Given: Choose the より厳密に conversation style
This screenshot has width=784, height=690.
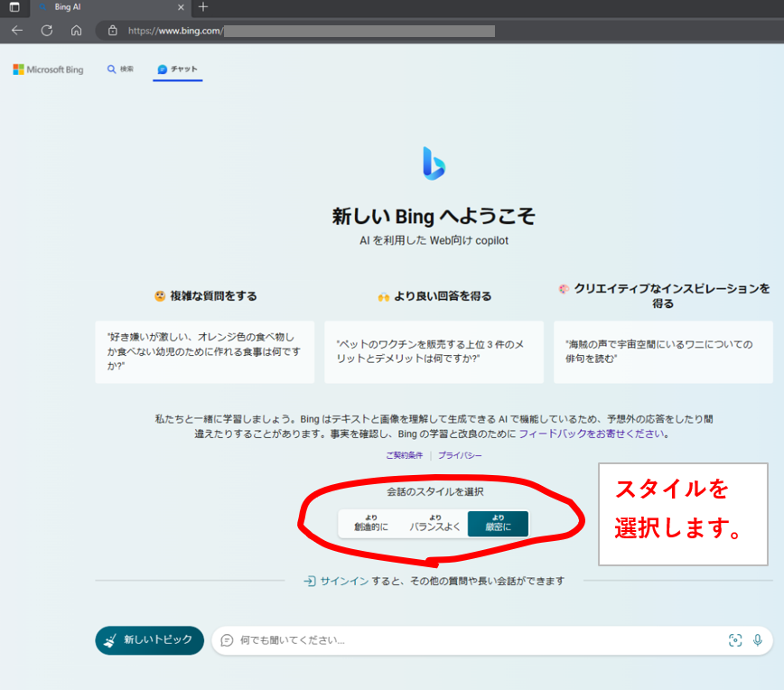Looking at the screenshot, I should point(498,524).
